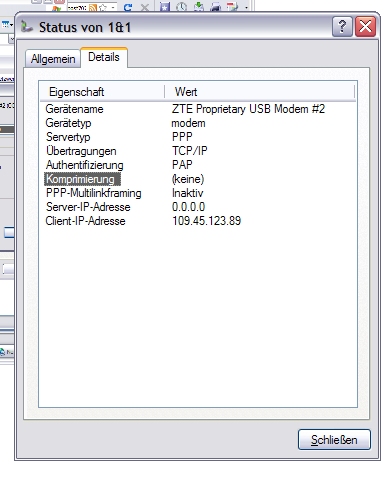Image resolution: width=392 pixels, height=480 pixels.
Task: Click the TCP/IP value
Action: [189, 151]
